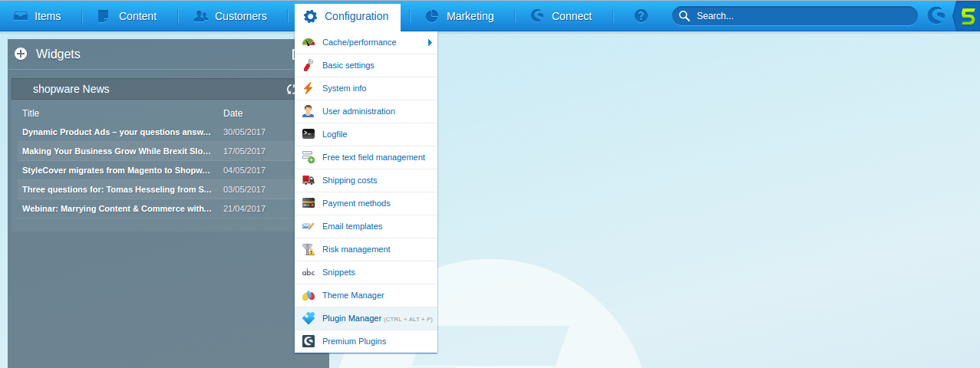Open User administration
Image resolution: width=980 pixels, height=368 pixels.
(366, 111)
